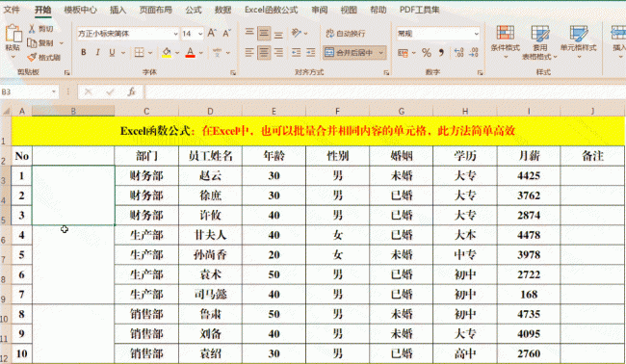Click the phonetic guide icon
Screen dimensions: 626x364
point(218,52)
